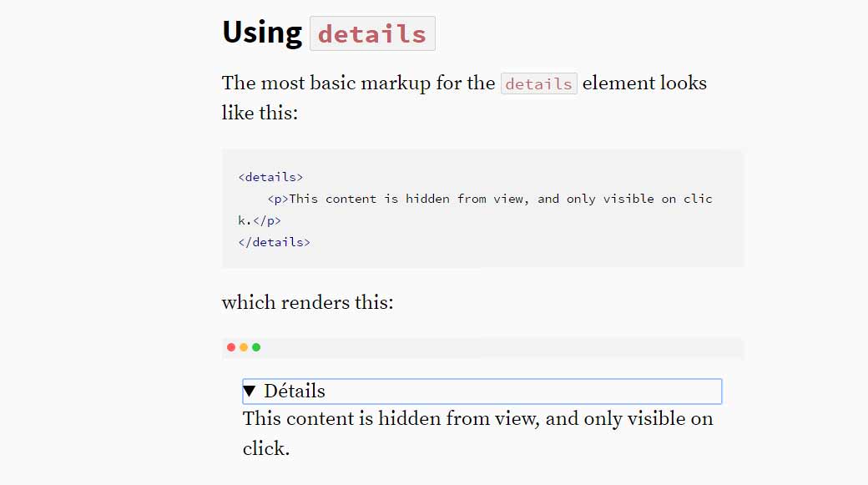
Task: Click the revealed hidden content text
Action: (x=477, y=418)
